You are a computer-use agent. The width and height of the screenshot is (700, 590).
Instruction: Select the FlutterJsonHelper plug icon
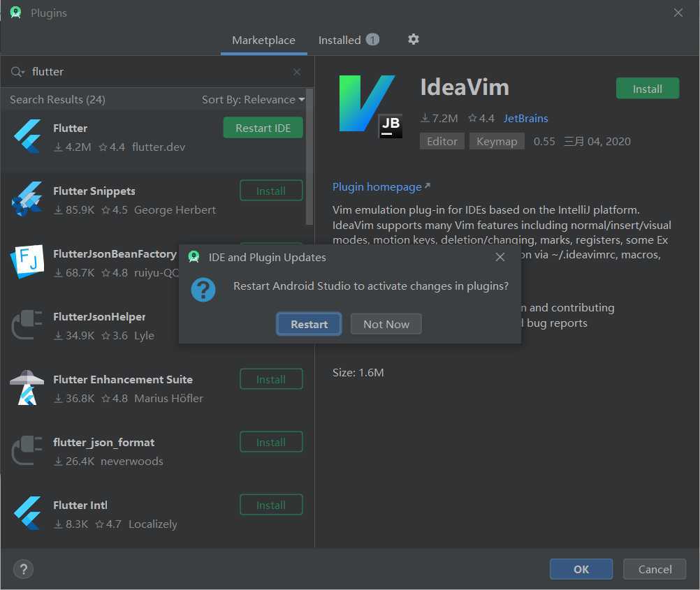click(x=28, y=325)
